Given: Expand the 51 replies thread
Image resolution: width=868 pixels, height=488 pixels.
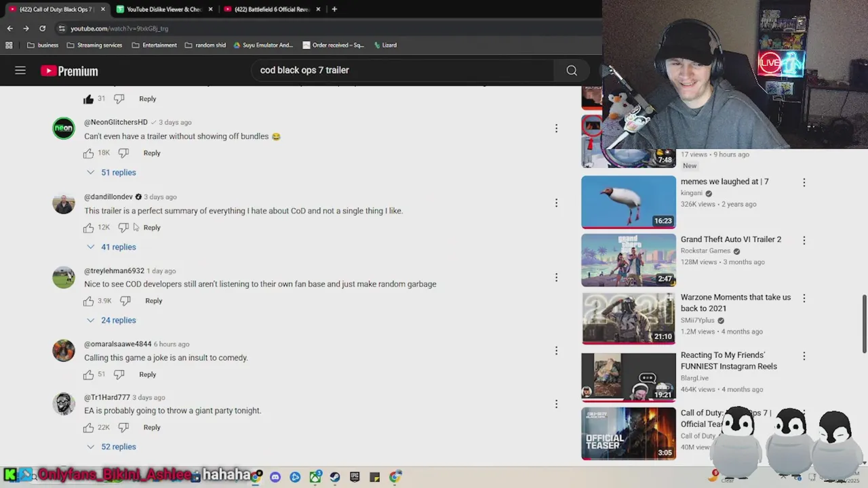Looking at the screenshot, I should pos(111,172).
